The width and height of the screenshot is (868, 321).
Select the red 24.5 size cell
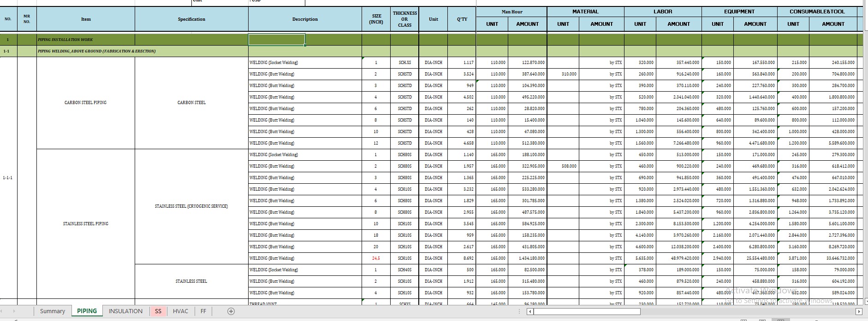(376, 258)
